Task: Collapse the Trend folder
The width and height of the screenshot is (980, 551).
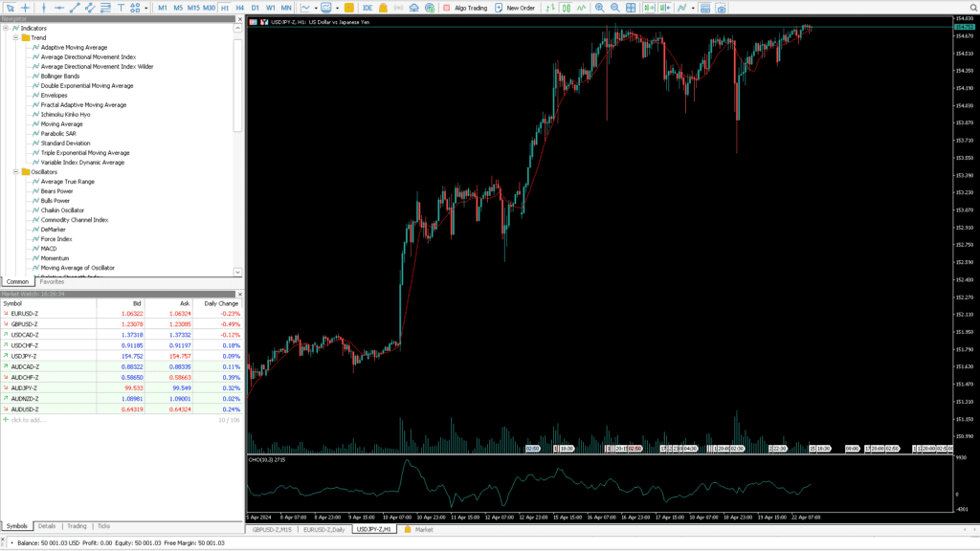Action: (x=15, y=37)
